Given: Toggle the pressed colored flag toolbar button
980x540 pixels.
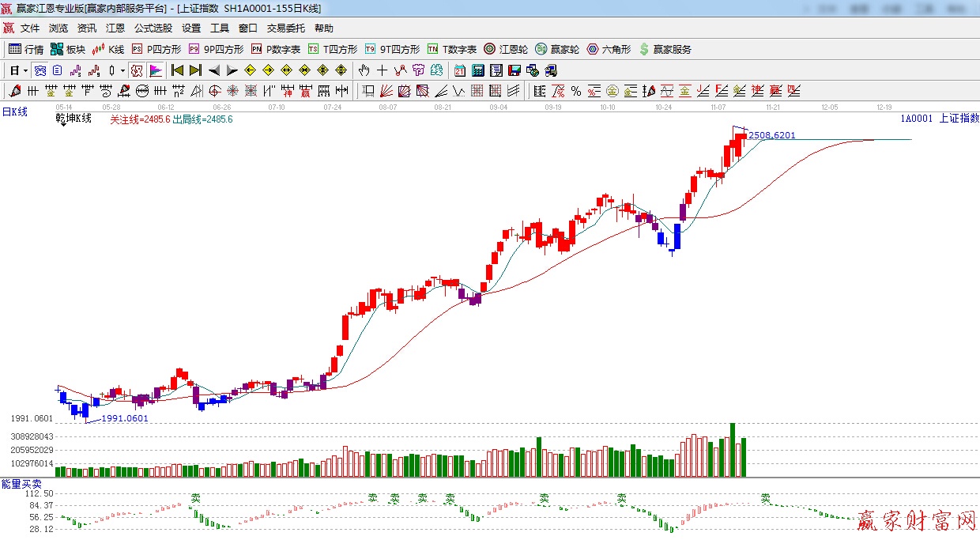Looking at the screenshot, I should pos(156,70).
